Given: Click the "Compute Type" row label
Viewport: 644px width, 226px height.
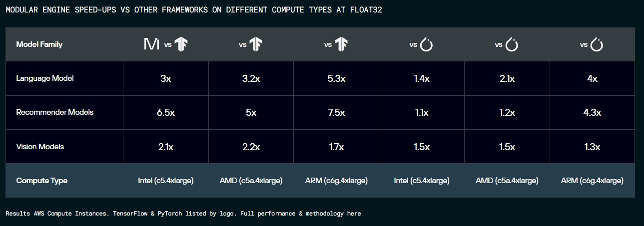Looking at the screenshot, I should point(41,181).
